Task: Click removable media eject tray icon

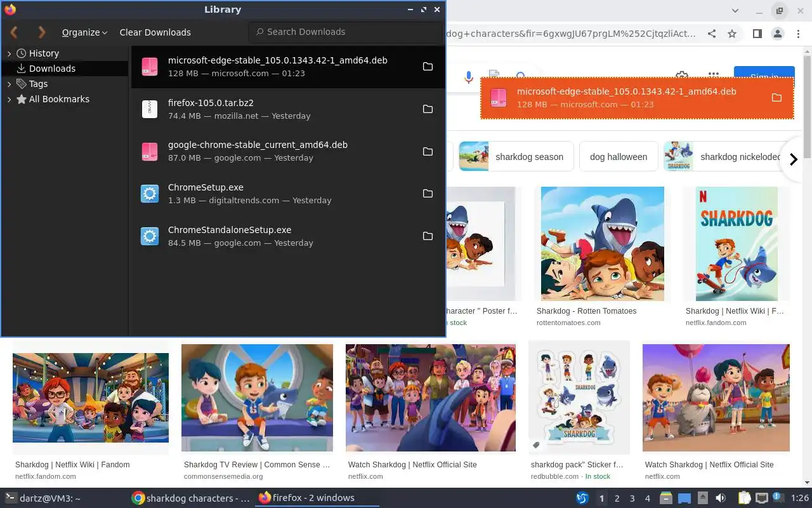Action: pos(703,498)
